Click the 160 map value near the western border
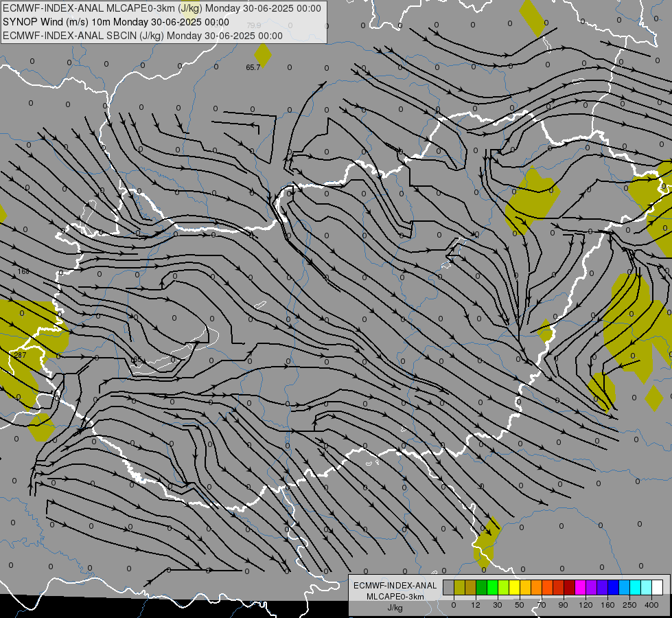Screen dimensions: 672x618 tap(23, 271)
